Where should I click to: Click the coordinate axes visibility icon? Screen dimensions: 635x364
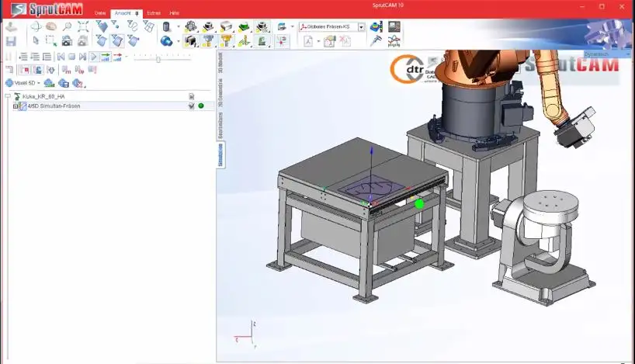tap(244, 41)
